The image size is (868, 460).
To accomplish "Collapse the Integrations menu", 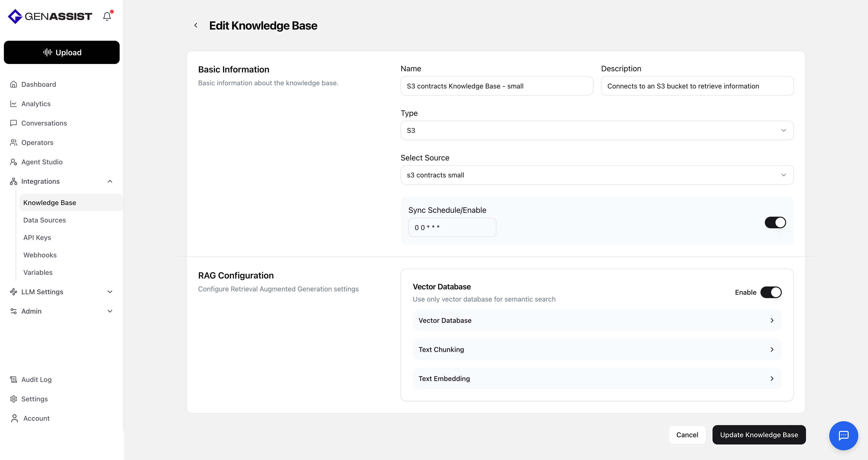I will click(110, 182).
